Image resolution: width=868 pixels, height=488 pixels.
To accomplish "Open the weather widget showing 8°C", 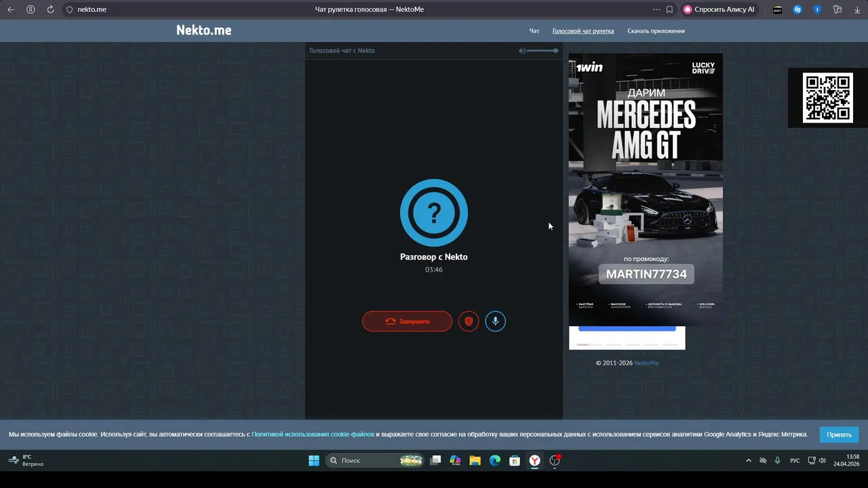I will [27, 461].
